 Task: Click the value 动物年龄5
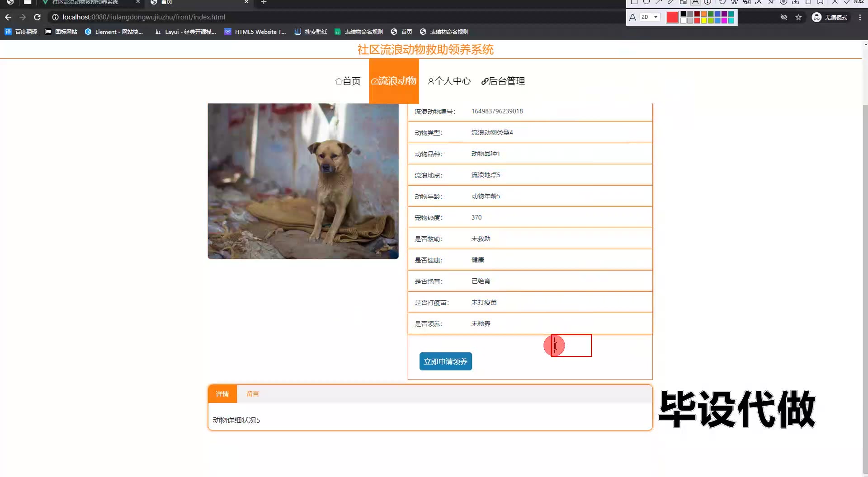click(x=486, y=196)
